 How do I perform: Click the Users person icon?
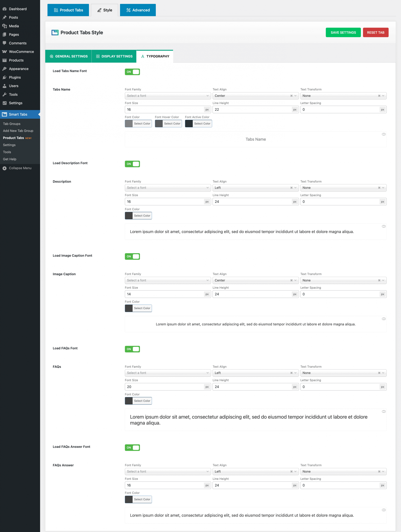tap(5, 86)
